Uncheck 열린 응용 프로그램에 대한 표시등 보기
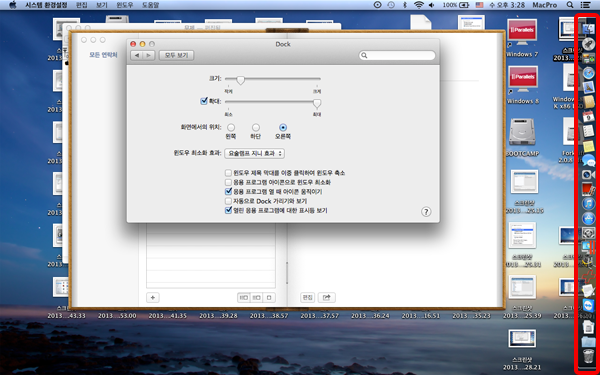Screen dimensions: 600x375 coord(228,210)
